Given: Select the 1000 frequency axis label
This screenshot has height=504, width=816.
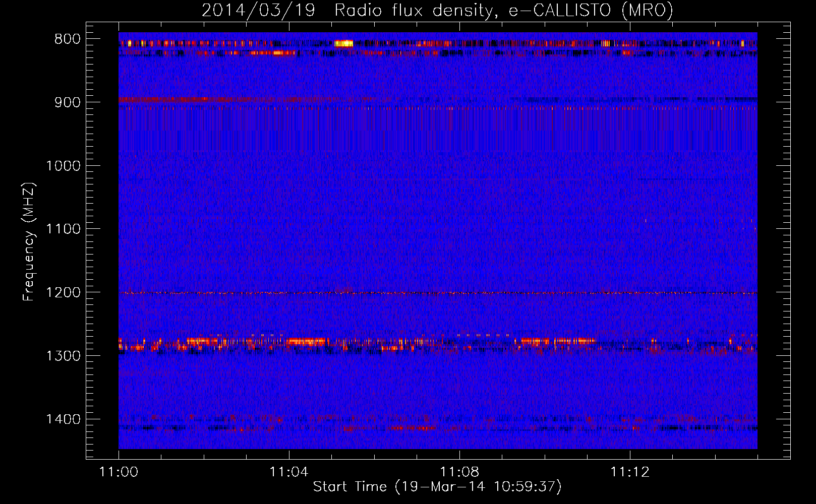Looking at the screenshot, I should click(x=63, y=166).
